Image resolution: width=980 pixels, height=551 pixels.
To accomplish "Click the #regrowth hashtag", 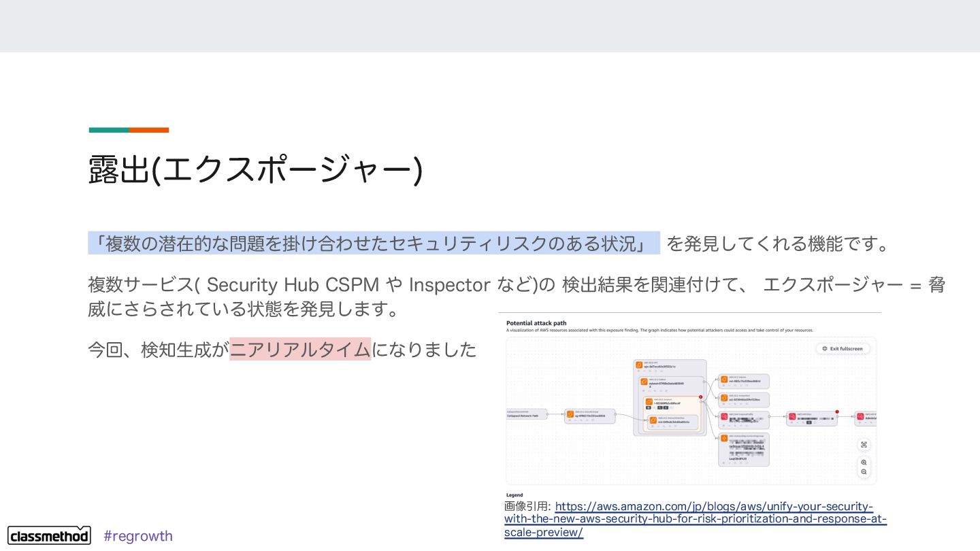I will pyautogui.click(x=138, y=536).
